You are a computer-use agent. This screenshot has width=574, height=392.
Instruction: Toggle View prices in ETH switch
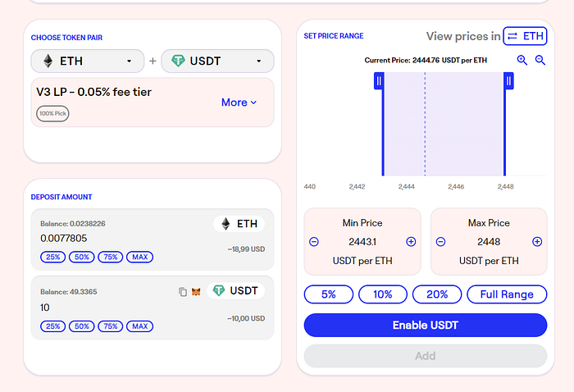525,36
